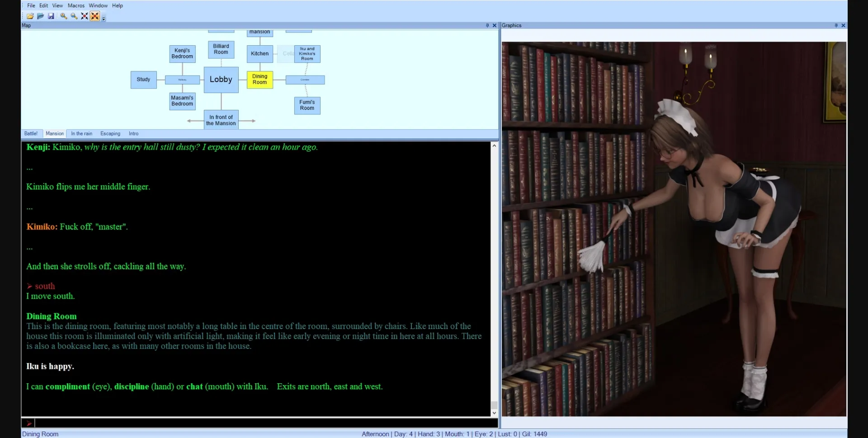Save the game with the floppy disk icon
Screen dimensions: 868x438
[x=51, y=16]
